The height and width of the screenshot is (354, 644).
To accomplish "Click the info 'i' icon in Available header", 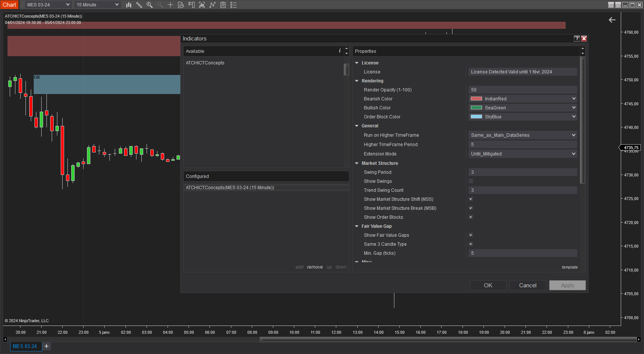I will coord(340,51).
